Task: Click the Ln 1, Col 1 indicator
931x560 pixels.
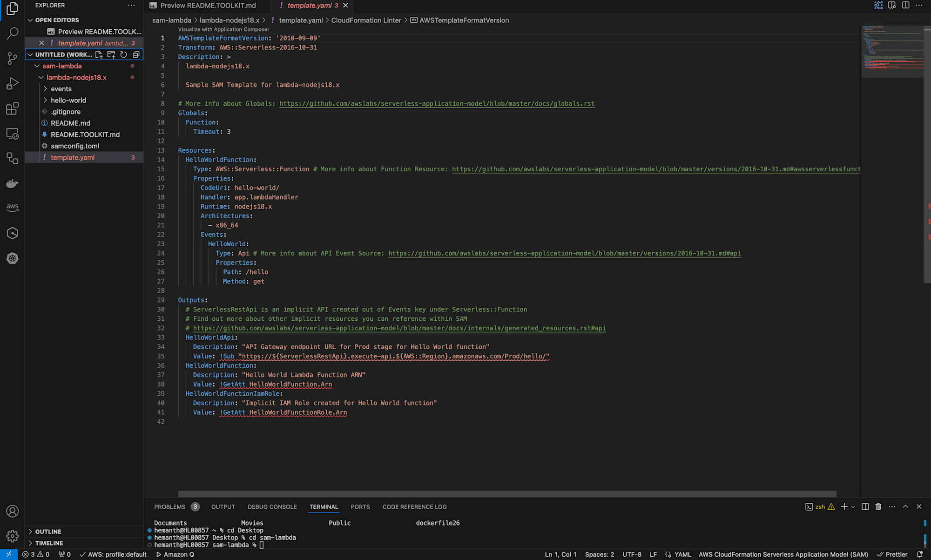Action: [560, 554]
